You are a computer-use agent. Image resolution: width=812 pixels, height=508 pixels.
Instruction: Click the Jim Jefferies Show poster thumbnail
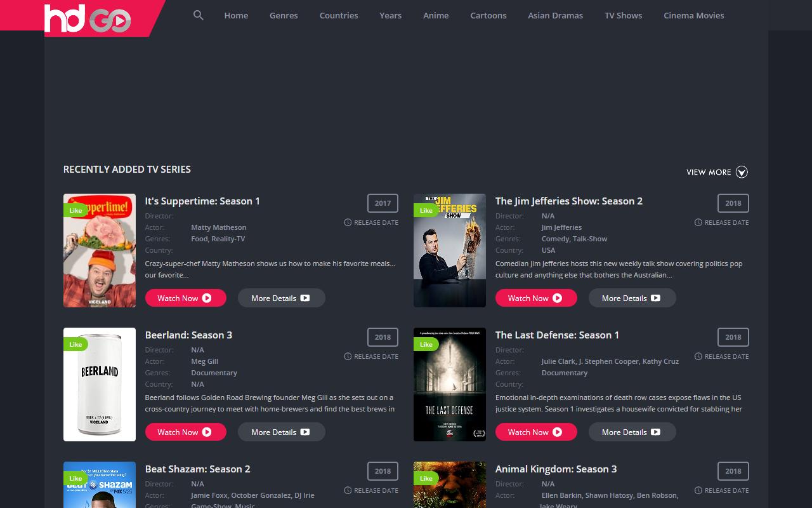tap(450, 250)
